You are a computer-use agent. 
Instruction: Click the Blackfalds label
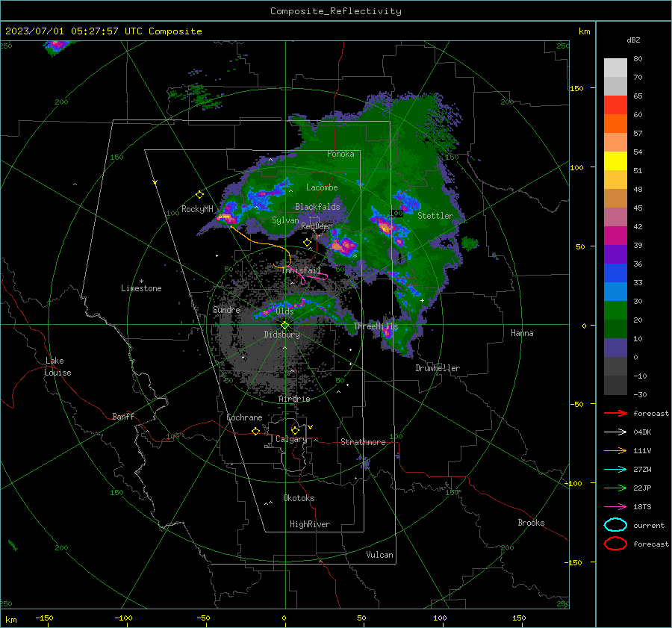coord(317,207)
